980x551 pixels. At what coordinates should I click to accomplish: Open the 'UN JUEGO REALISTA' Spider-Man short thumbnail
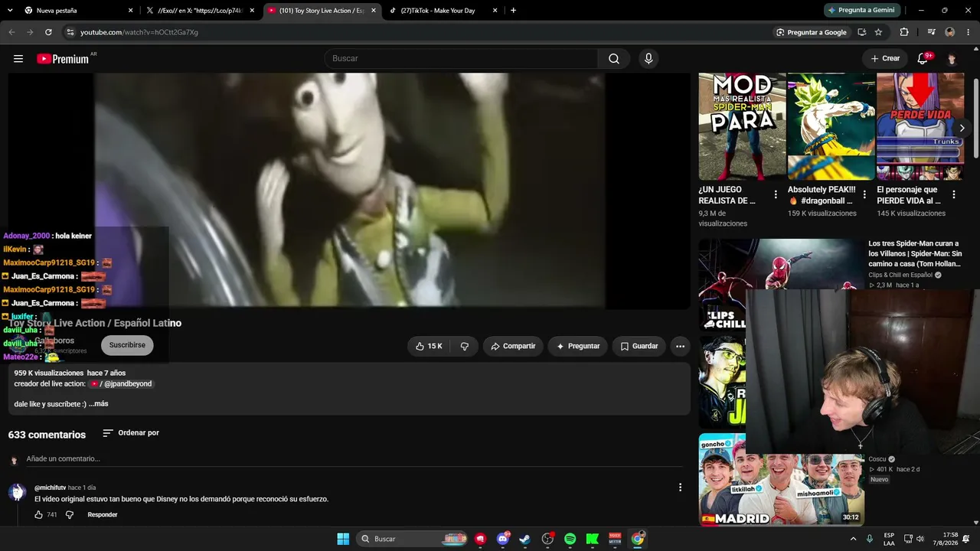[x=742, y=126]
